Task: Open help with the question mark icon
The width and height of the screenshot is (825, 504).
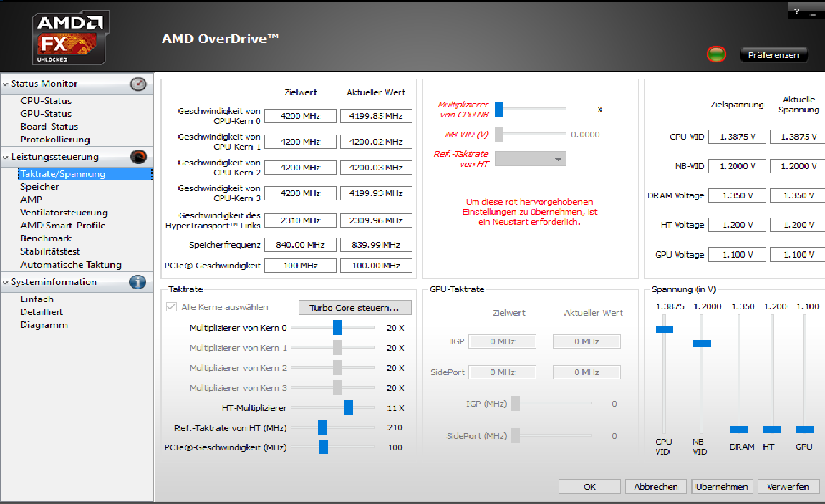Action: pyautogui.click(x=796, y=11)
